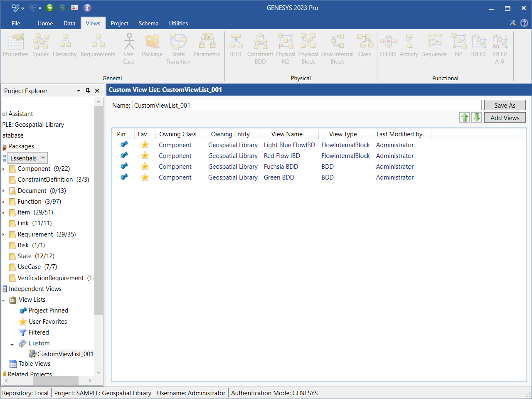Open the Project Explorer options dropdown arrow
The height and width of the screenshot is (399, 532).
[x=78, y=91]
